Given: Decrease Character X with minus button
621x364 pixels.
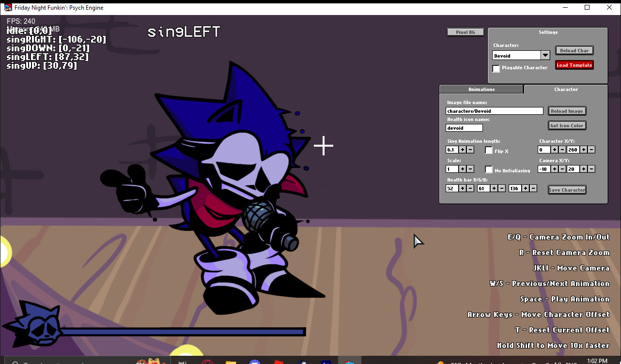Looking at the screenshot, I should pos(562,150).
